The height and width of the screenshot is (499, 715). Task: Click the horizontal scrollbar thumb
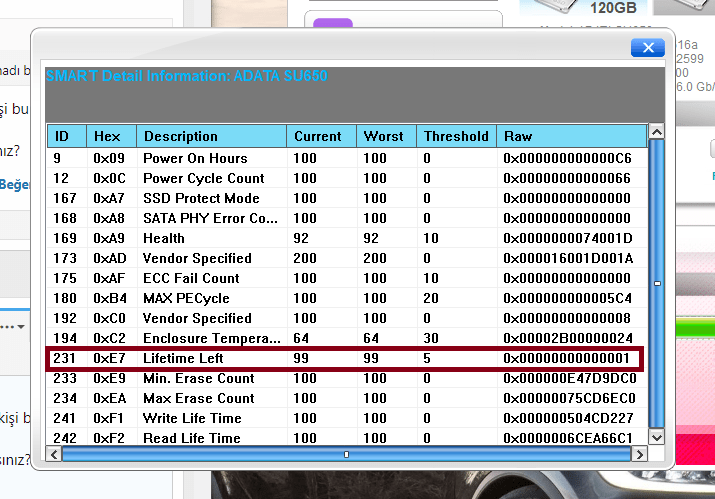(347, 454)
